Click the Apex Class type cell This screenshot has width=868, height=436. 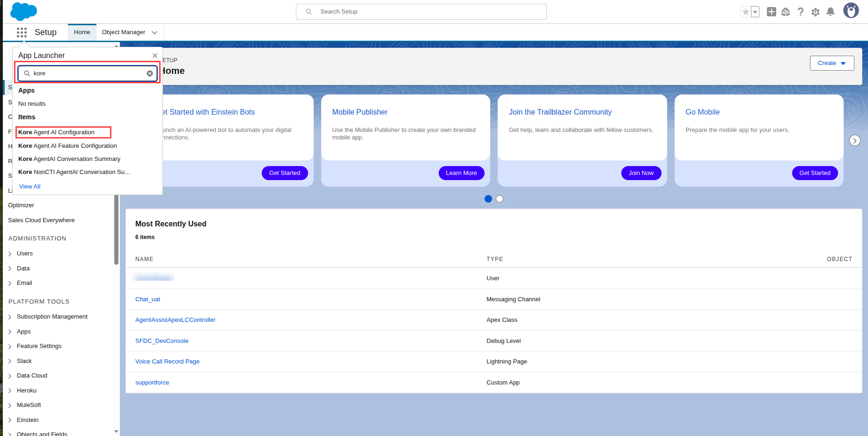[x=502, y=320]
